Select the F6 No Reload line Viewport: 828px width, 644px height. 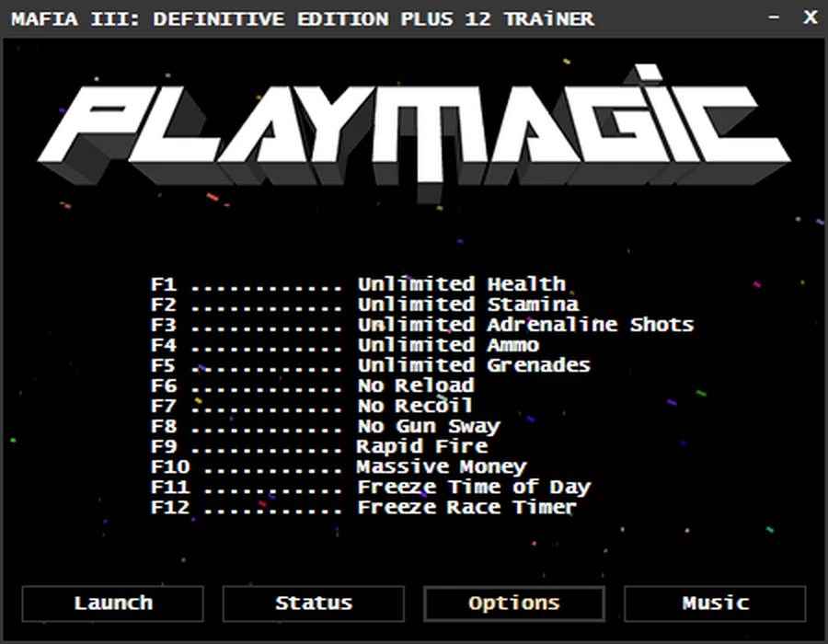click(312, 385)
